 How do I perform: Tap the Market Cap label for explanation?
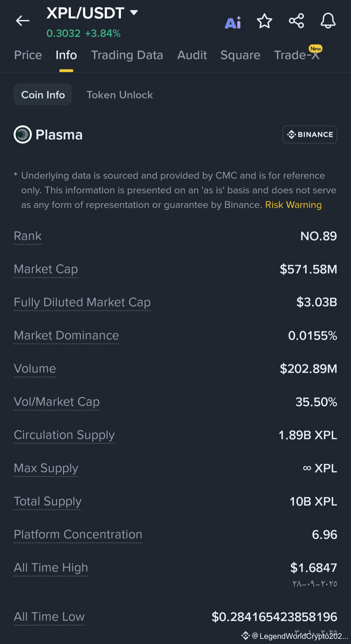point(46,269)
